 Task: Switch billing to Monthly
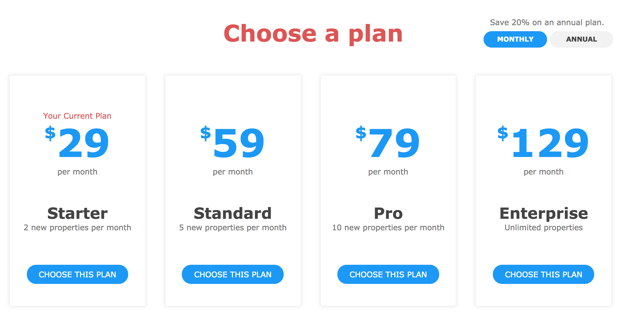[x=515, y=39]
